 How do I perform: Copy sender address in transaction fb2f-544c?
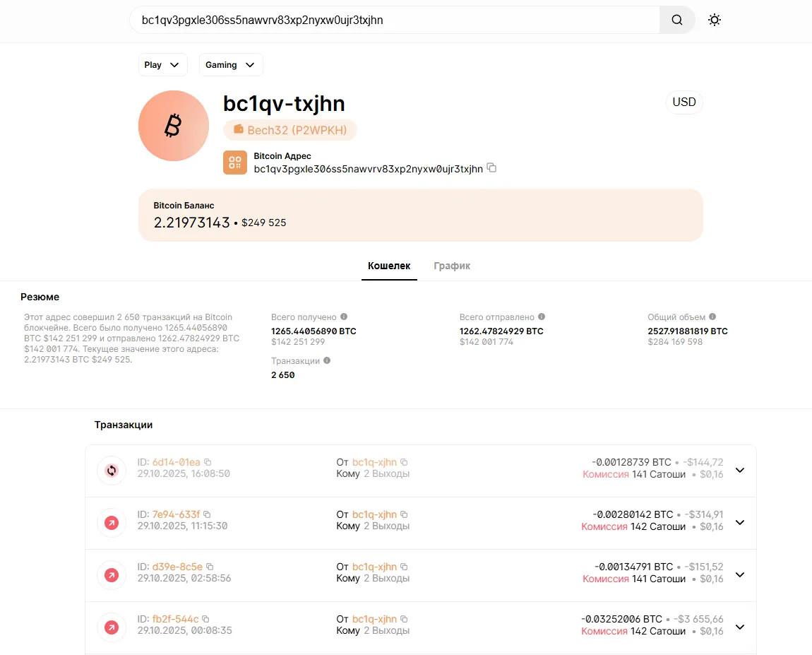point(405,619)
